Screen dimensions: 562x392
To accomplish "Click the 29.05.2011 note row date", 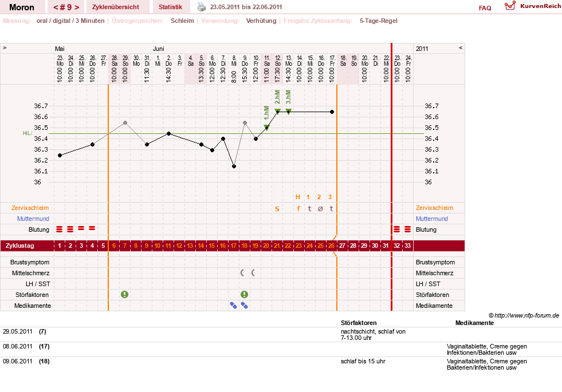I will pyautogui.click(x=18, y=331).
